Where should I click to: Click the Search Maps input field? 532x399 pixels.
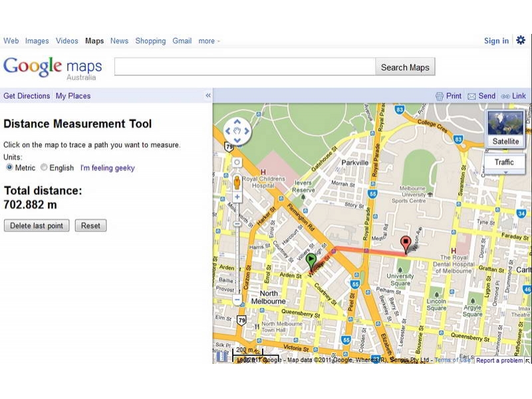245,67
